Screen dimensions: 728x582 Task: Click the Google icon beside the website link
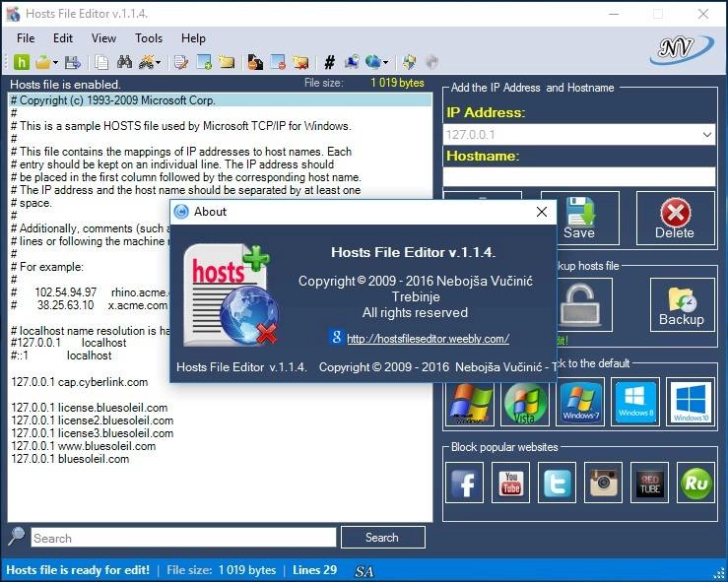[x=336, y=337]
